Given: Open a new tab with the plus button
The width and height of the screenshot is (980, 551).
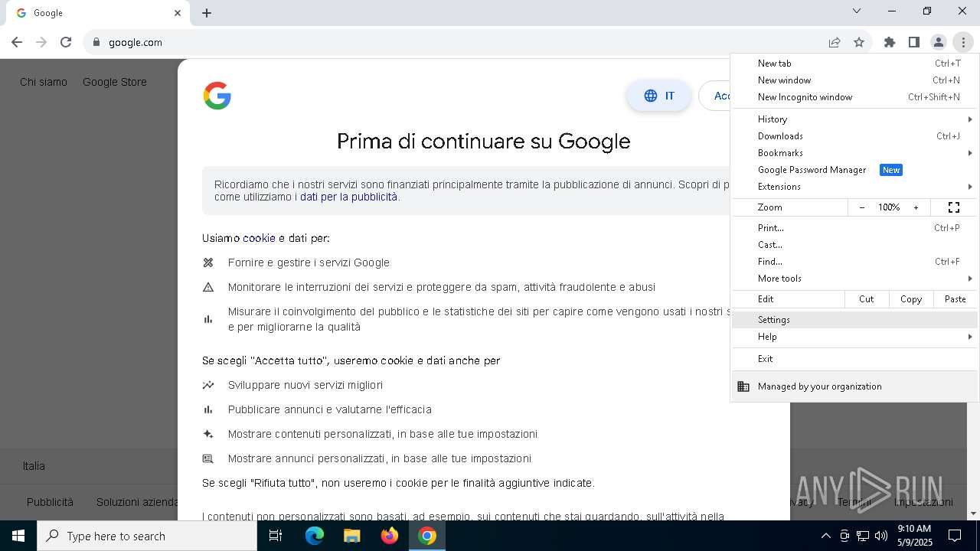Looking at the screenshot, I should (207, 13).
